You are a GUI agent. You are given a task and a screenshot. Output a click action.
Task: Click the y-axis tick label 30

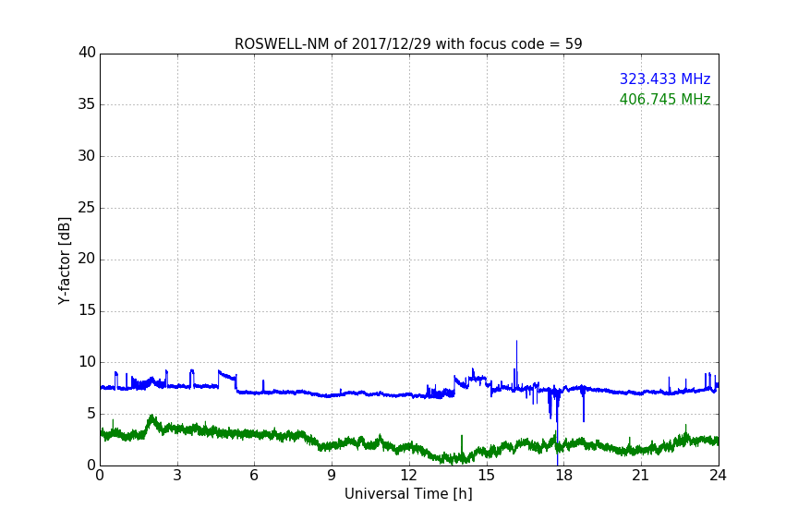tap(87, 156)
